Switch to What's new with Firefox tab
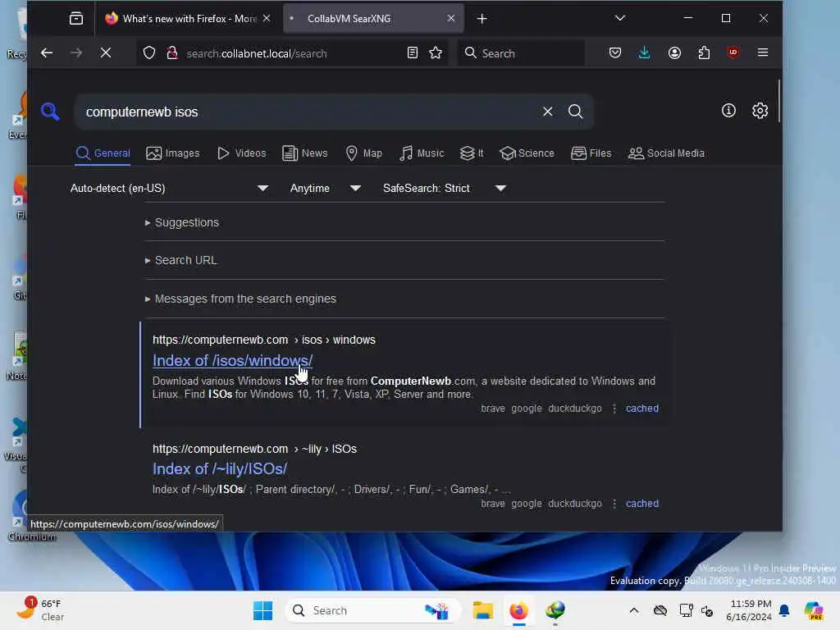Screen dimensions: 840x630 (x=188, y=19)
